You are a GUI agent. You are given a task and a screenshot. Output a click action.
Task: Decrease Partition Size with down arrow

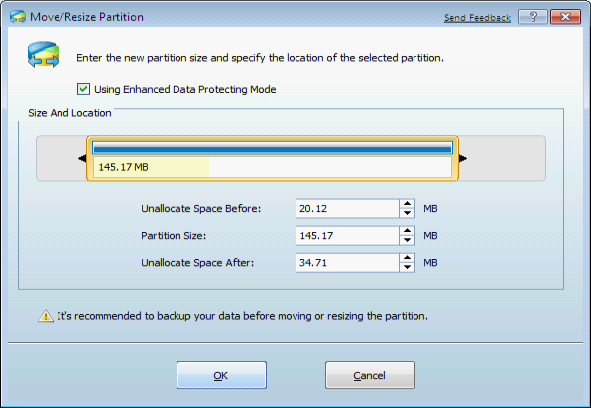pos(407,240)
